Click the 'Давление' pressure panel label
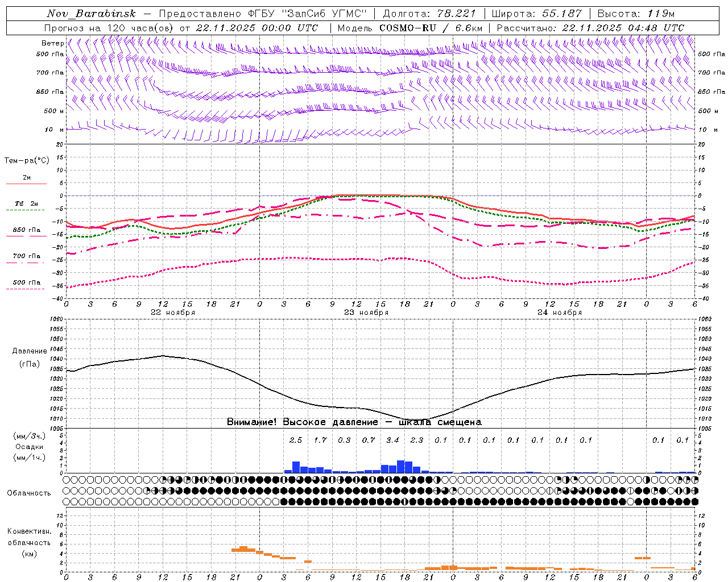The height and width of the screenshot is (582, 728). 30,351
